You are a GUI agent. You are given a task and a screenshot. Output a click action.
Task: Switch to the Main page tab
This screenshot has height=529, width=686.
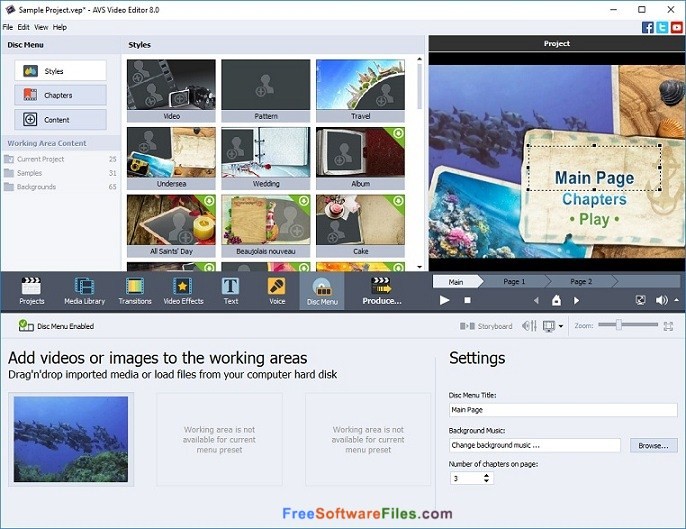tap(456, 282)
